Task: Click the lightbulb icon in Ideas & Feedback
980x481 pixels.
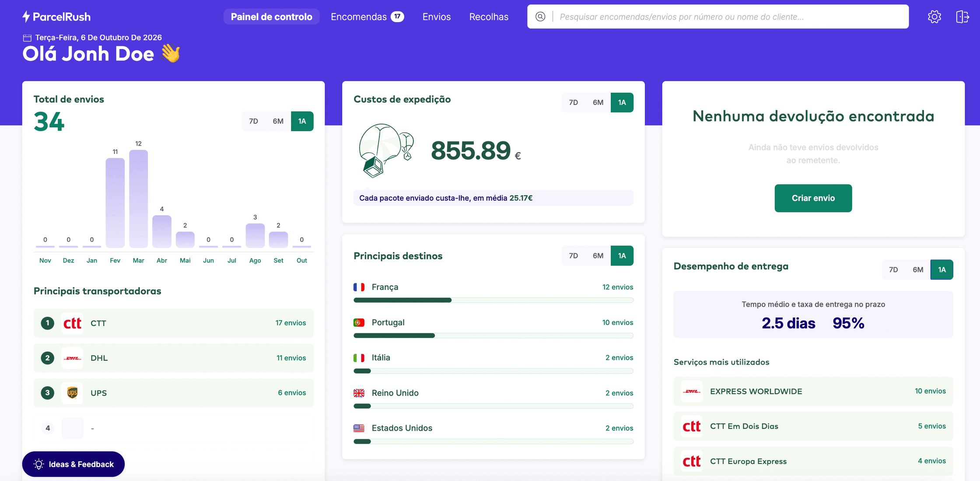Action: 38,464
